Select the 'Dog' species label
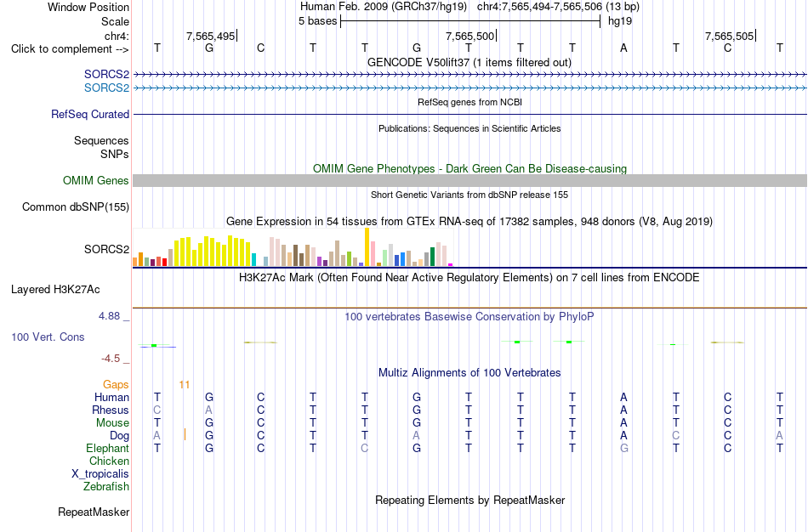This screenshot has height=532, width=808. pyautogui.click(x=120, y=436)
